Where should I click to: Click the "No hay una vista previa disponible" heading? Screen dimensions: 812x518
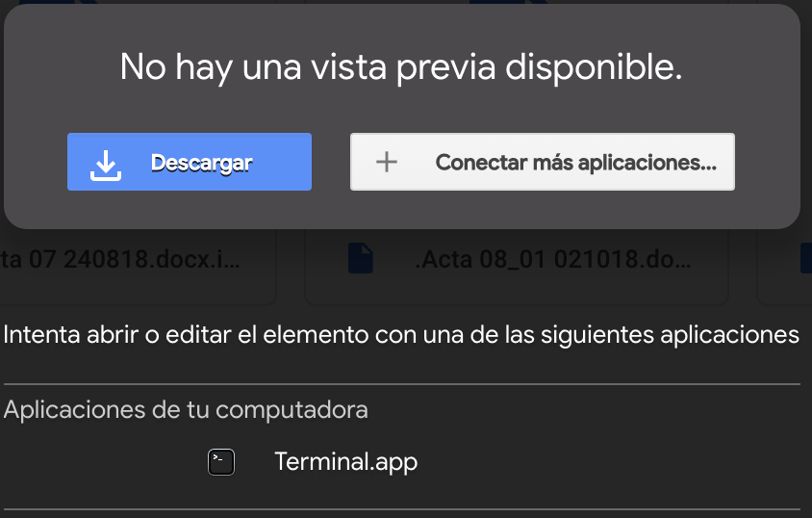[401, 66]
